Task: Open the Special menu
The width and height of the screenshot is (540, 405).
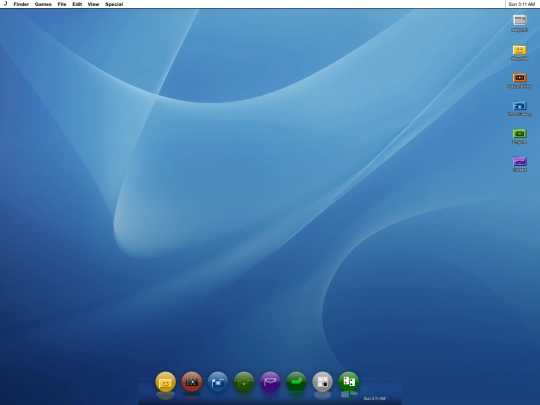Action: (114, 4)
